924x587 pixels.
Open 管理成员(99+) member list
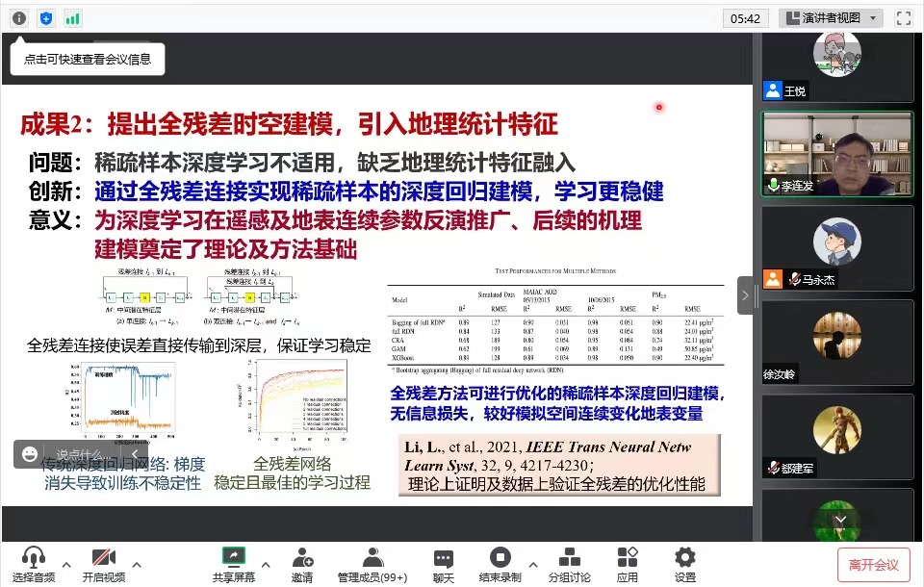[x=372, y=565]
